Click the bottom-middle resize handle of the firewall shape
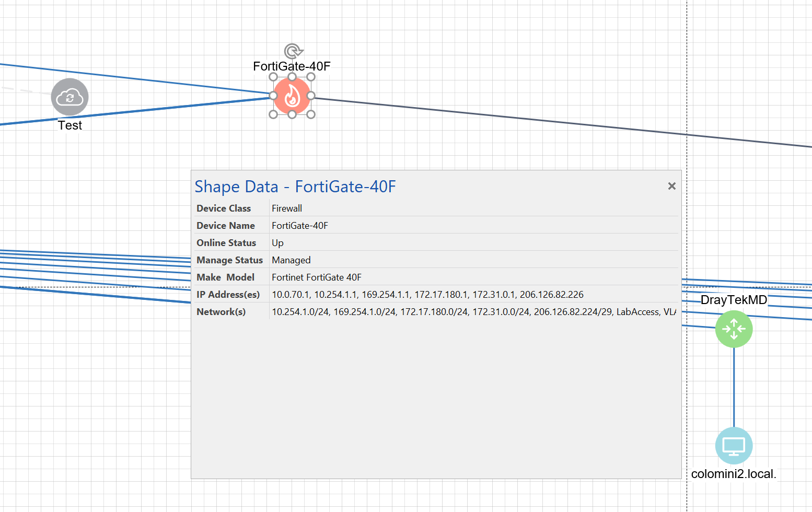The width and height of the screenshot is (812, 512). 292,114
